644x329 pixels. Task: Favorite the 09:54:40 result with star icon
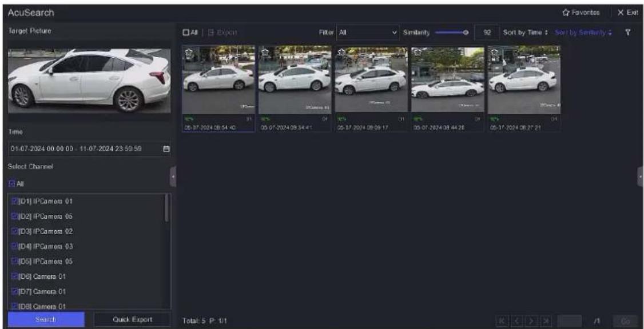[189, 53]
